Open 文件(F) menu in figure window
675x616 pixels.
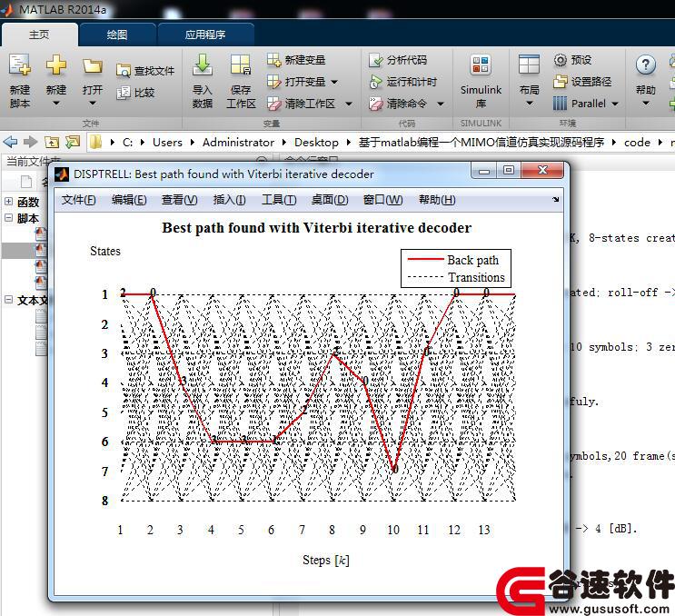tap(79, 200)
